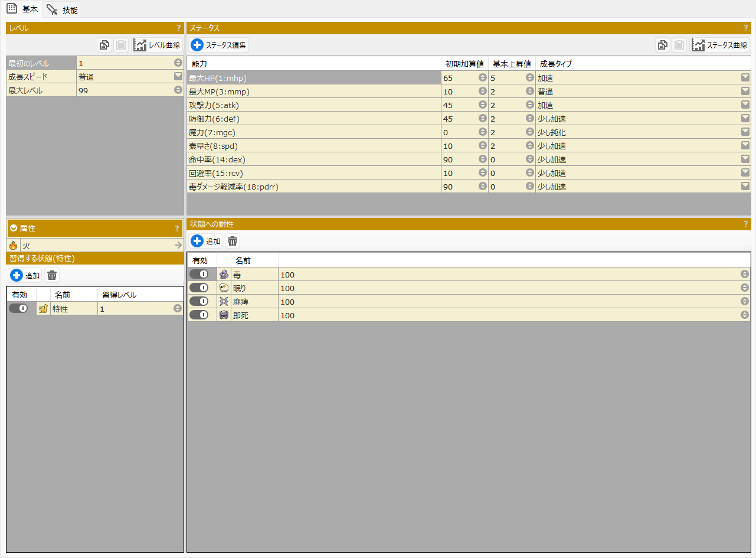The height and width of the screenshot is (558, 756).
Task: Click the arrow icon on 火 attribute row
Action: [178, 245]
